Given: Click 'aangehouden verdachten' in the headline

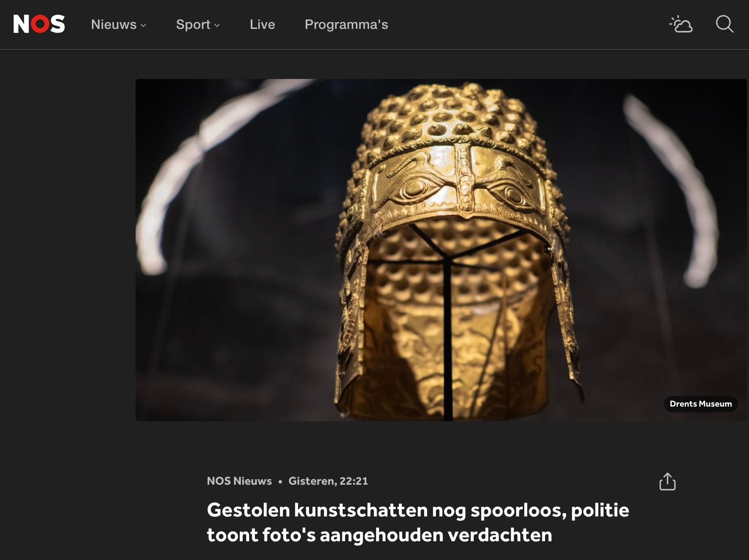Looking at the screenshot, I should pyautogui.click(x=436, y=535).
